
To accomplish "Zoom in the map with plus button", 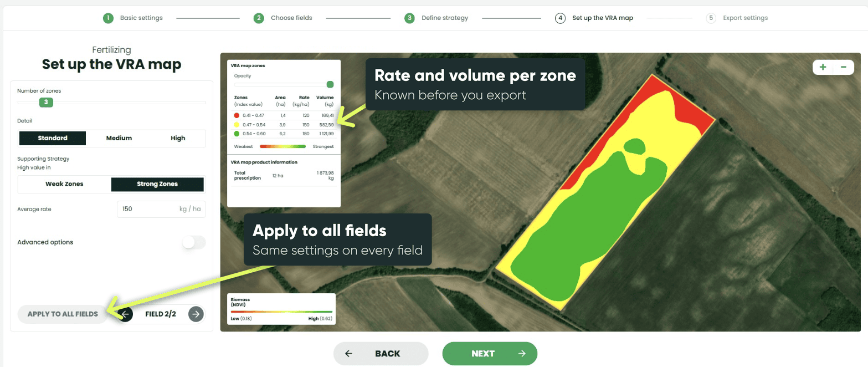I will click(823, 67).
